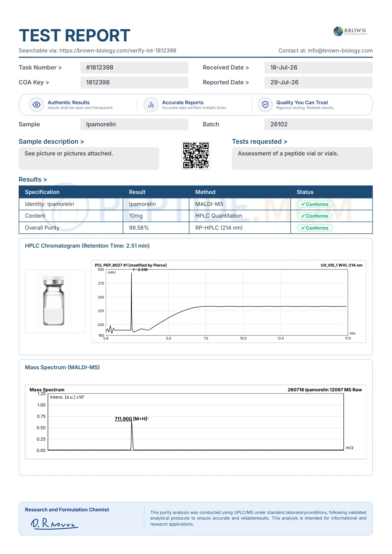Click the Sample description heading
This screenshot has height=554, width=392.
tap(51, 142)
